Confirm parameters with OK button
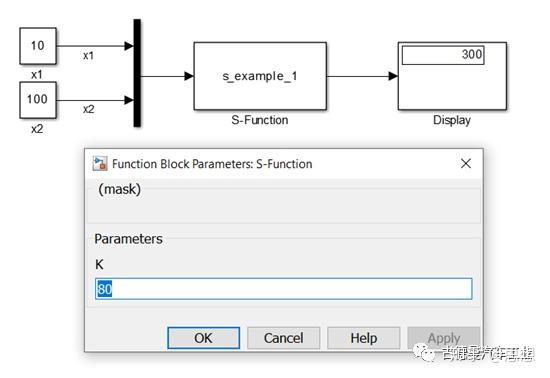 click(x=203, y=338)
